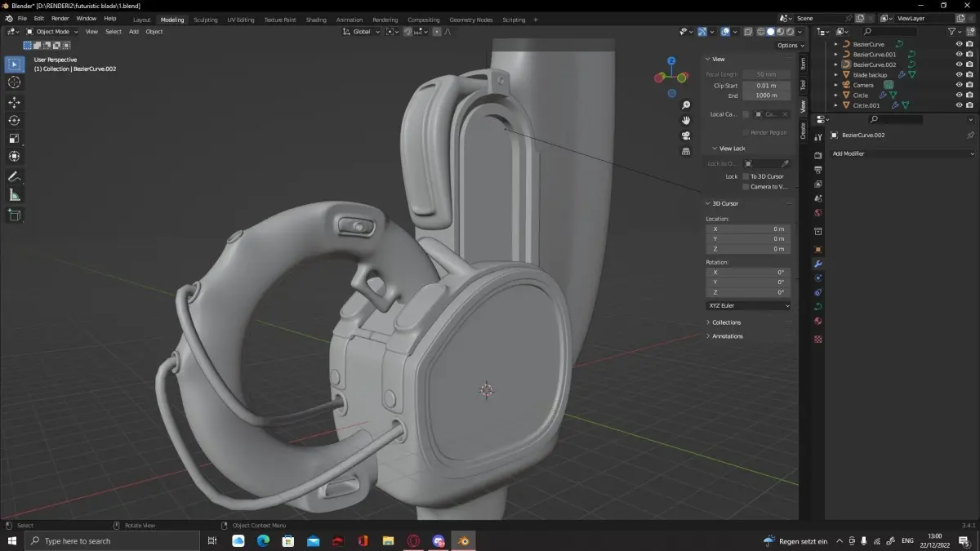Open the Object Mode dropdown
Screen dimensions: 980x551
(52, 32)
